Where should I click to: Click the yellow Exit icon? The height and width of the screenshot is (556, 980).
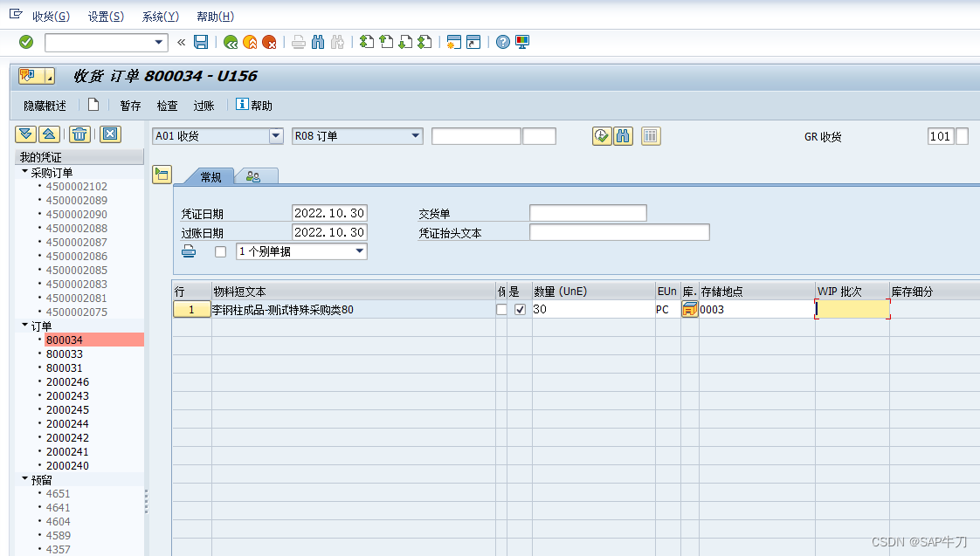[x=250, y=42]
